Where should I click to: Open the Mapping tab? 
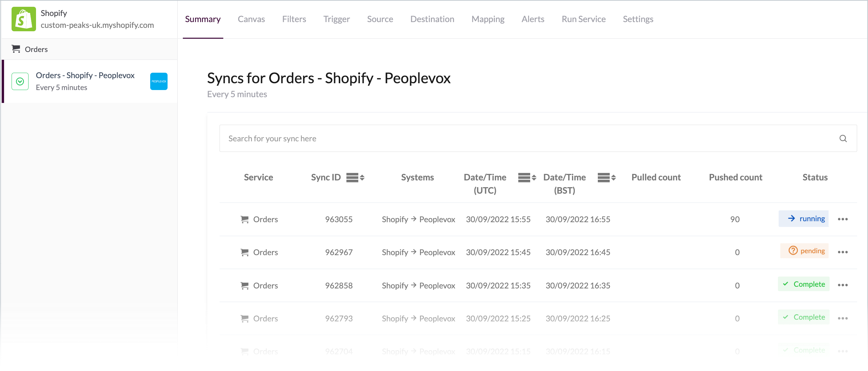click(x=488, y=19)
